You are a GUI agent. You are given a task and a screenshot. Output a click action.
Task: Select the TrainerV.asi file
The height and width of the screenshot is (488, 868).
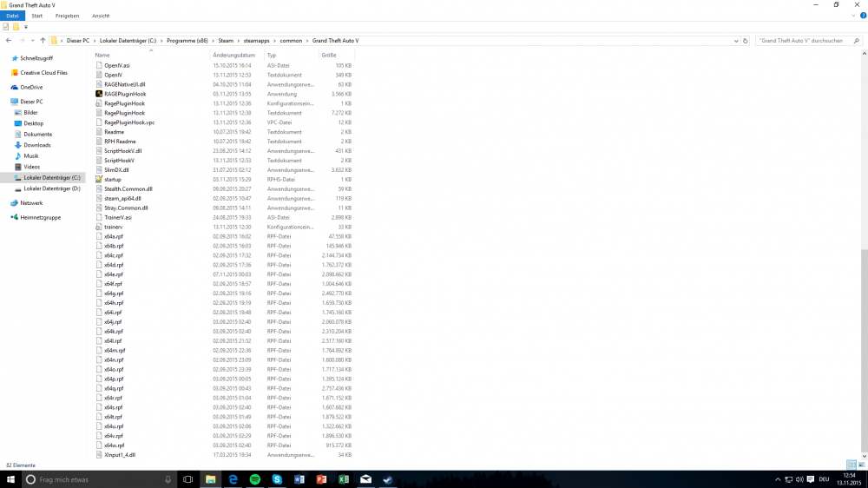tap(118, 217)
